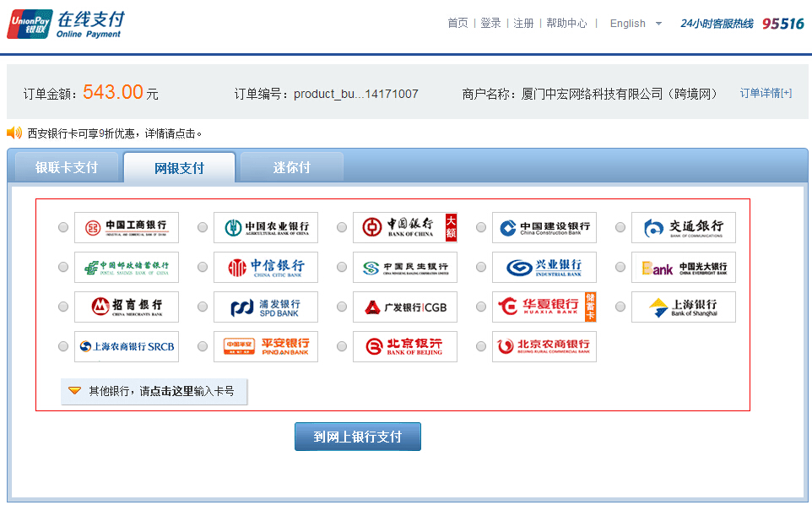Switch to the 银联卡支付 tab
812x505 pixels.
pos(67,167)
